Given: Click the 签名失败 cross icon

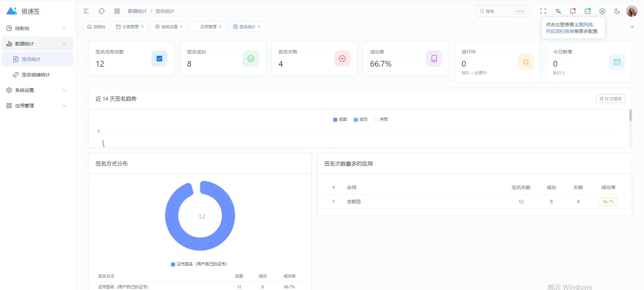Looking at the screenshot, I should coord(342,59).
